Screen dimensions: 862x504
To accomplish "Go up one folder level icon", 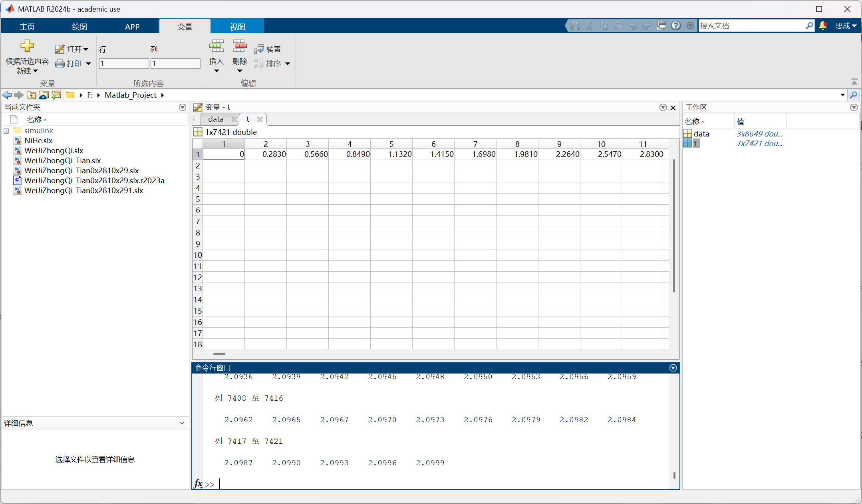I will tap(32, 95).
